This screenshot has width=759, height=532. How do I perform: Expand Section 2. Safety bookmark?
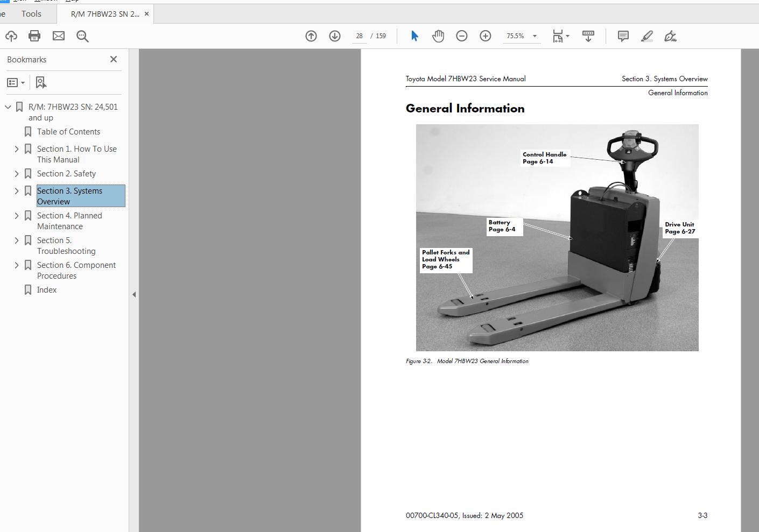click(x=17, y=174)
